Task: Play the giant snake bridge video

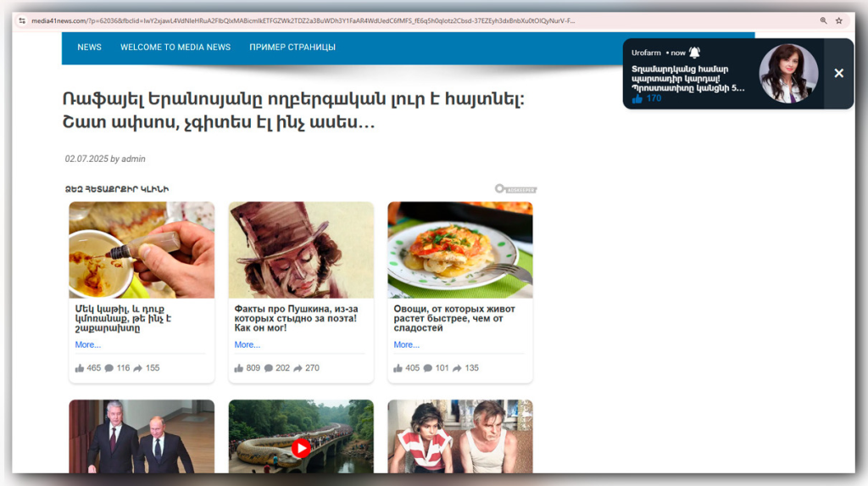Action: point(301,448)
